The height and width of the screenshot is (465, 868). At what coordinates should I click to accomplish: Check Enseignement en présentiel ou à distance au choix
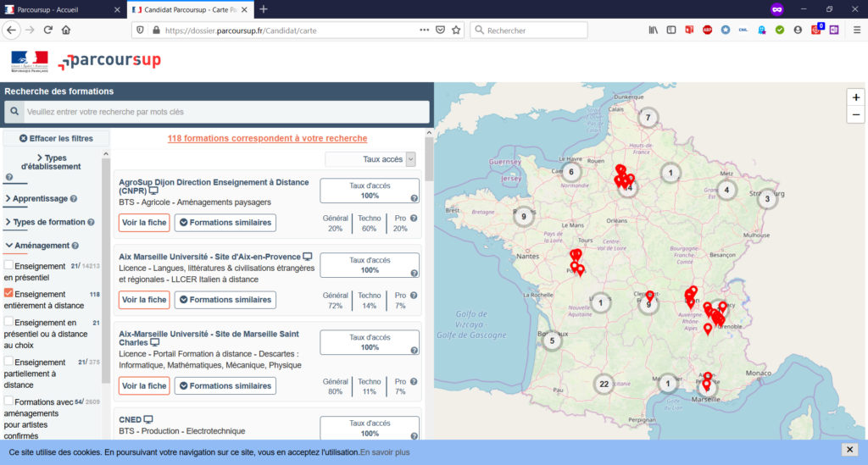pyautogui.click(x=8, y=321)
